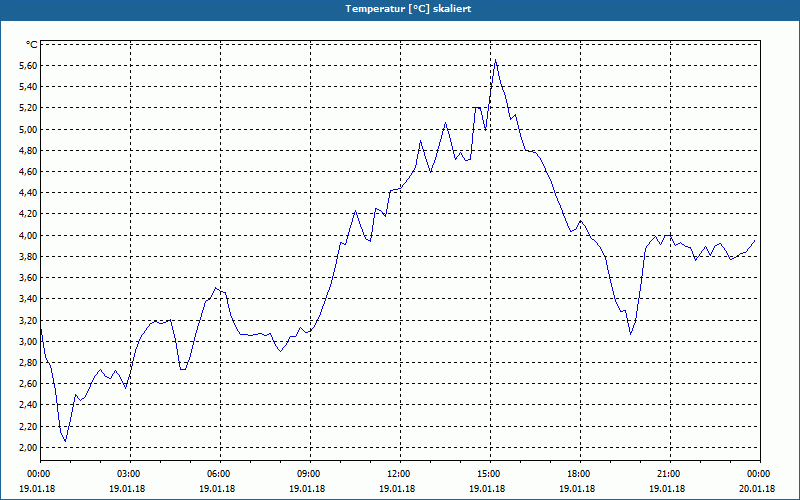Viewport: 800px width, 500px height.
Task: Select the 3,40 temperature label
Action: pos(29,299)
